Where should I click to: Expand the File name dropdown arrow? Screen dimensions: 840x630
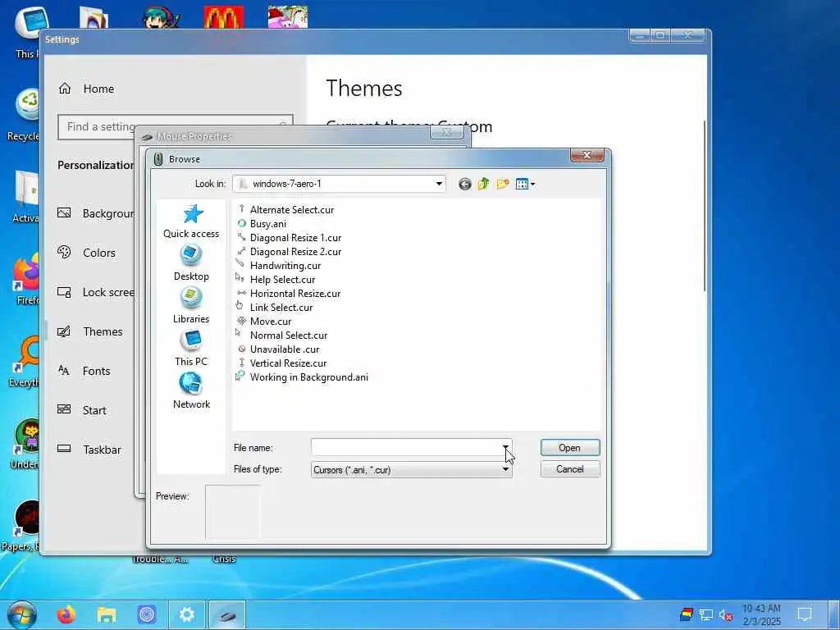coord(505,447)
